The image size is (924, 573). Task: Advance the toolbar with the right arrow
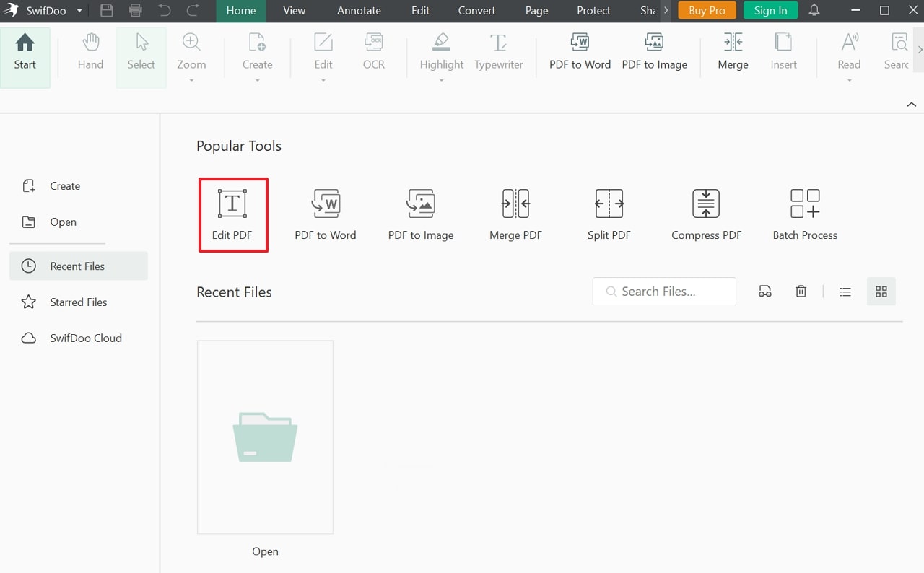pyautogui.click(x=920, y=50)
